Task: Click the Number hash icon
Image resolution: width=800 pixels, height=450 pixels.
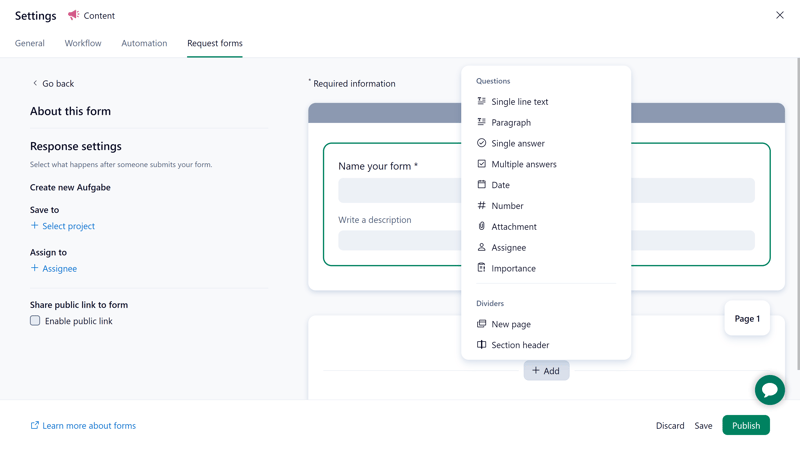Action: point(481,205)
